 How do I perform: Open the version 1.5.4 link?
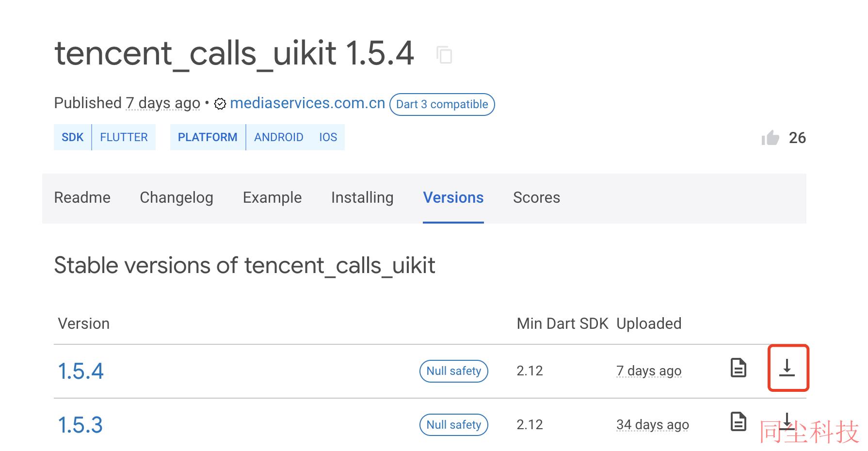pyautogui.click(x=80, y=371)
